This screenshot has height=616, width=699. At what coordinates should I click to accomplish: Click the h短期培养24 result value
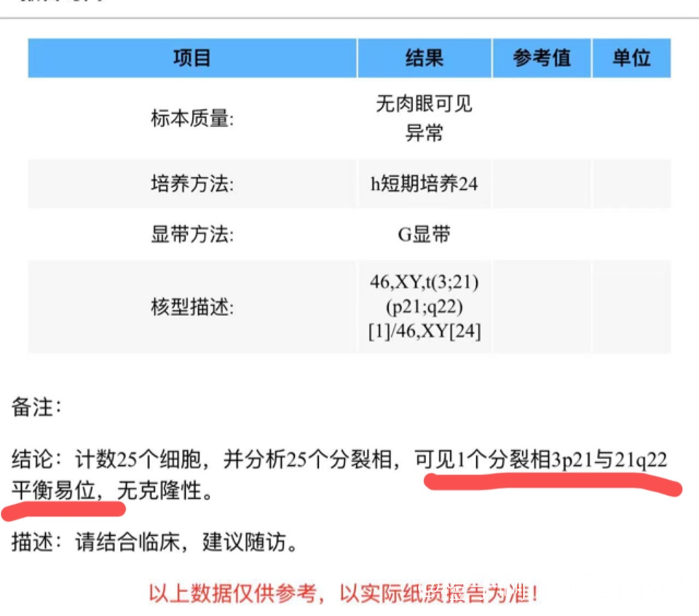coord(424,183)
